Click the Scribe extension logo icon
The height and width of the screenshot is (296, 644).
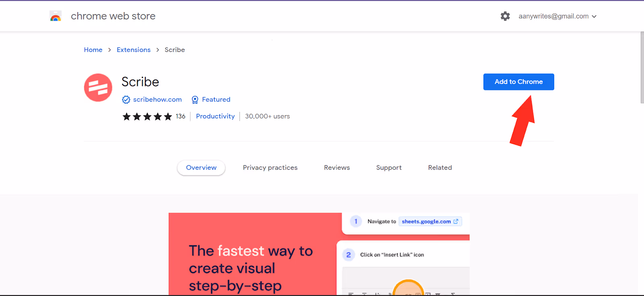pos(98,88)
